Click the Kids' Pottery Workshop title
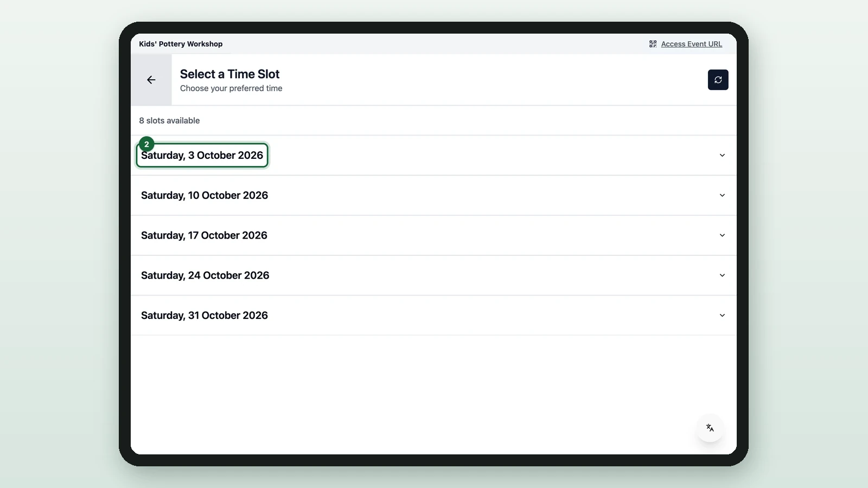The image size is (868, 488). (181, 44)
